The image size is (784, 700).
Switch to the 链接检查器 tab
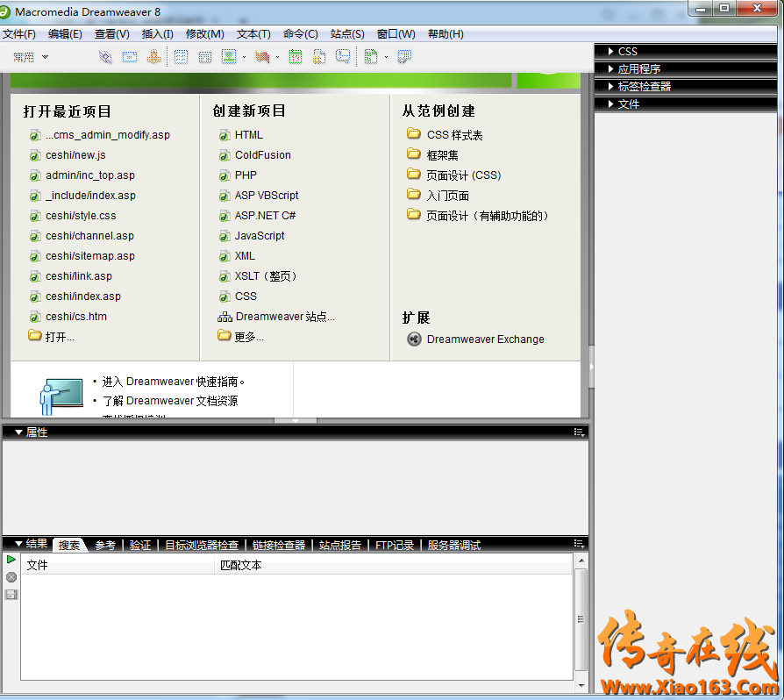279,546
